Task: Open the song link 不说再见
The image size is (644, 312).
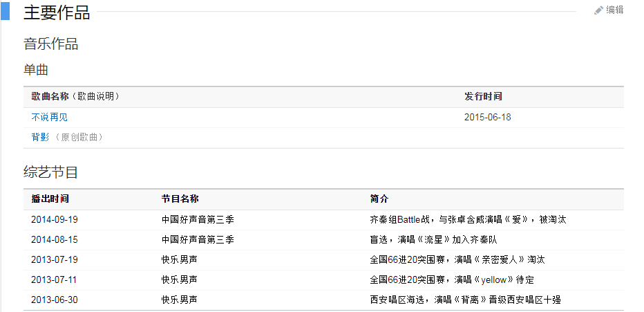Action: point(50,118)
